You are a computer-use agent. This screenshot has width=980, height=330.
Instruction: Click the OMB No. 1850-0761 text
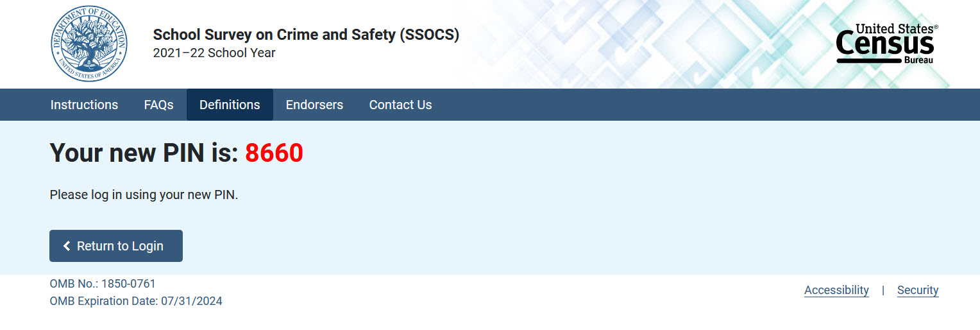103,284
